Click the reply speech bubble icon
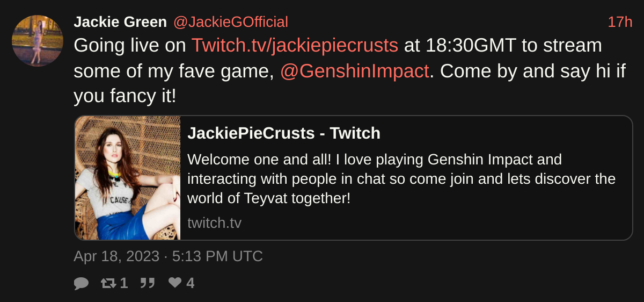644x302 pixels. point(81,283)
